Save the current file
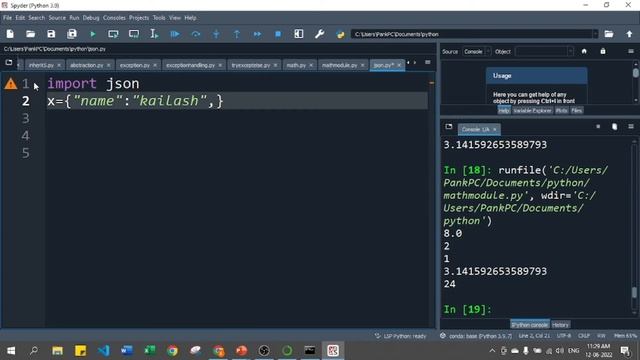This screenshot has width=640, height=360. coord(51,34)
